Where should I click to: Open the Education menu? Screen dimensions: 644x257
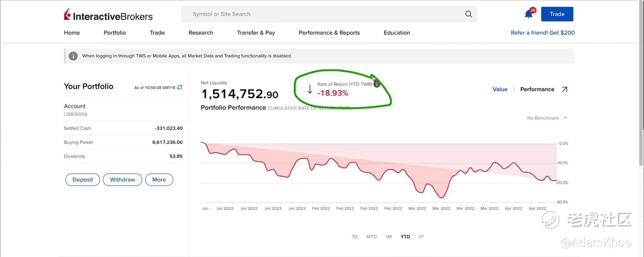pyautogui.click(x=397, y=33)
